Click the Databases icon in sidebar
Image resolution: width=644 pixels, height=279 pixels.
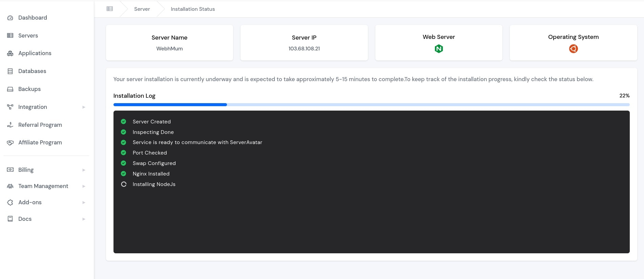[10, 71]
